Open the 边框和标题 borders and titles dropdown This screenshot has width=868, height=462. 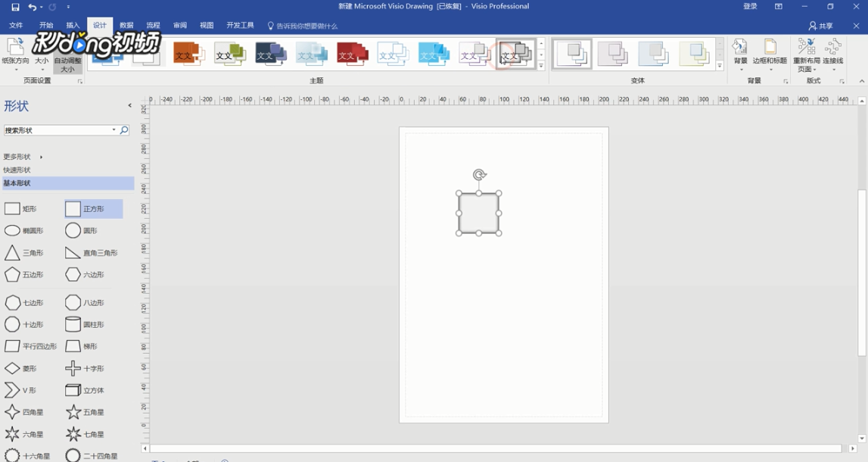(770, 54)
